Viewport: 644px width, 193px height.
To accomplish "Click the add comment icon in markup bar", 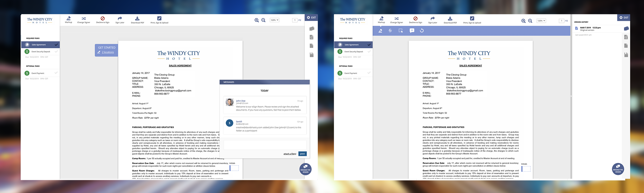I will [x=412, y=31].
